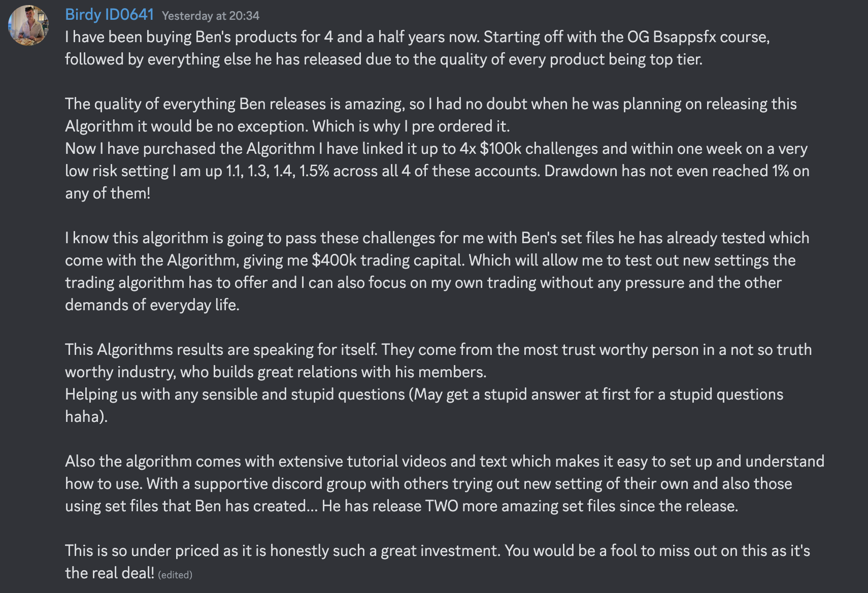This screenshot has height=593, width=868.
Task: Click the phrase 'I know this algorithm'
Action: (136, 238)
